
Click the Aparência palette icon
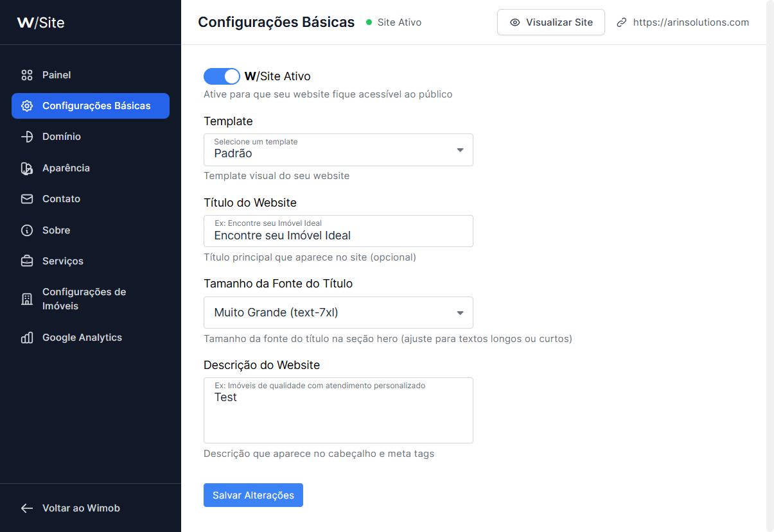point(27,168)
